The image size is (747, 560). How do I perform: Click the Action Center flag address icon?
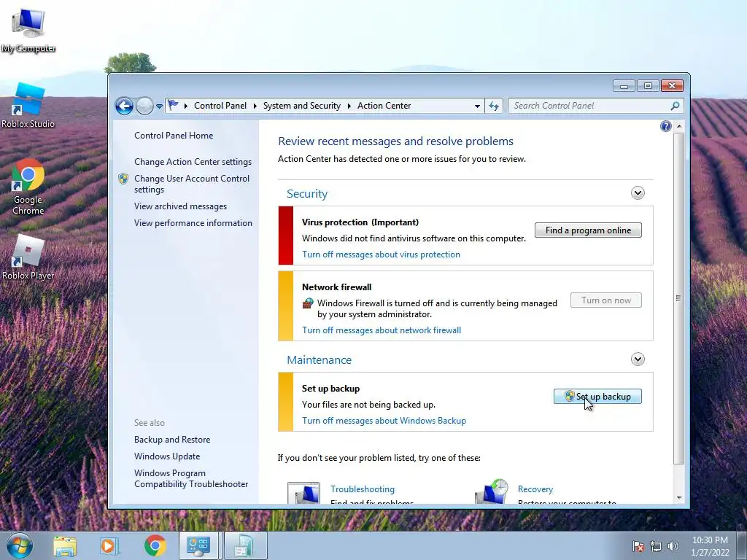174,105
